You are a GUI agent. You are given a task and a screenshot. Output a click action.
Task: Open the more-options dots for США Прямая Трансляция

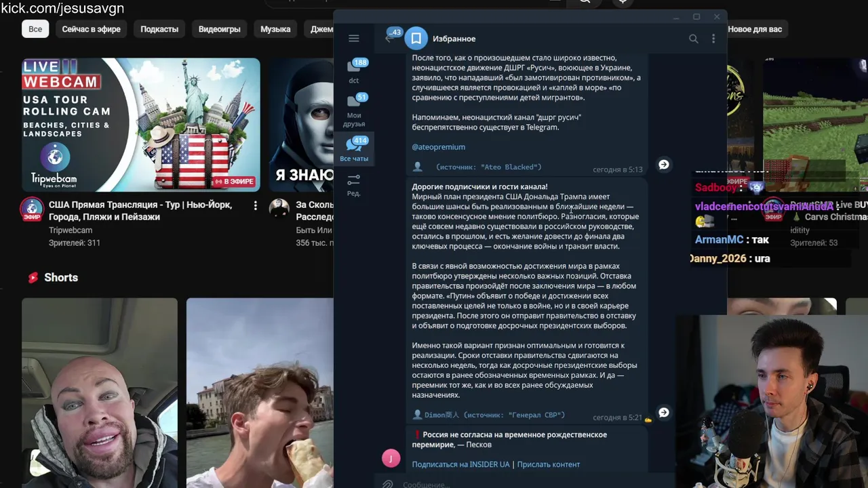[x=256, y=205]
